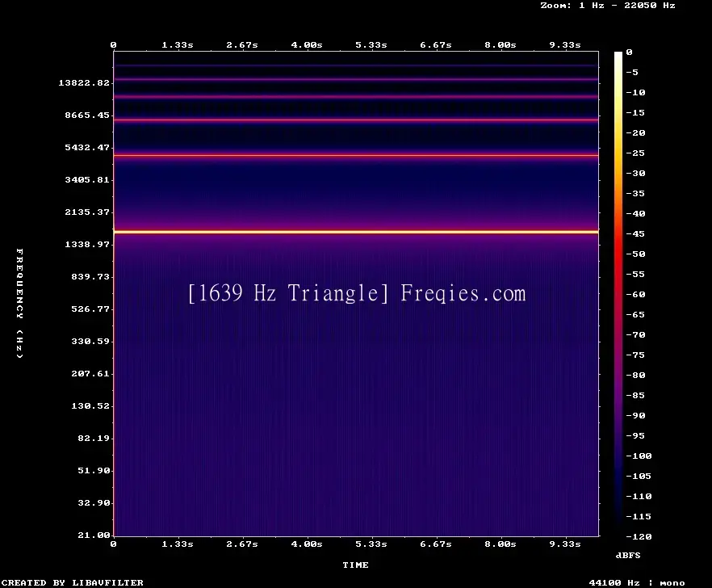Pick the -80 dBFS scale label
Viewport: 712px width, 588px height.
pos(635,375)
